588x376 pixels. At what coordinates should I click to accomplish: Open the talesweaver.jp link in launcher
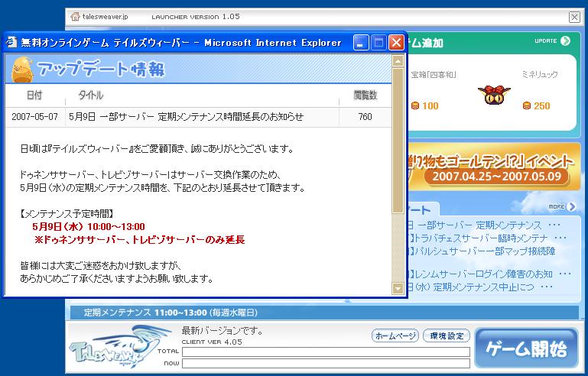click(x=105, y=17)
